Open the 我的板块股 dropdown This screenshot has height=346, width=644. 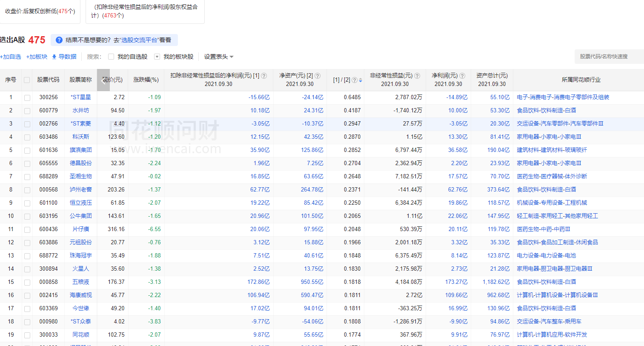(157, 57)
